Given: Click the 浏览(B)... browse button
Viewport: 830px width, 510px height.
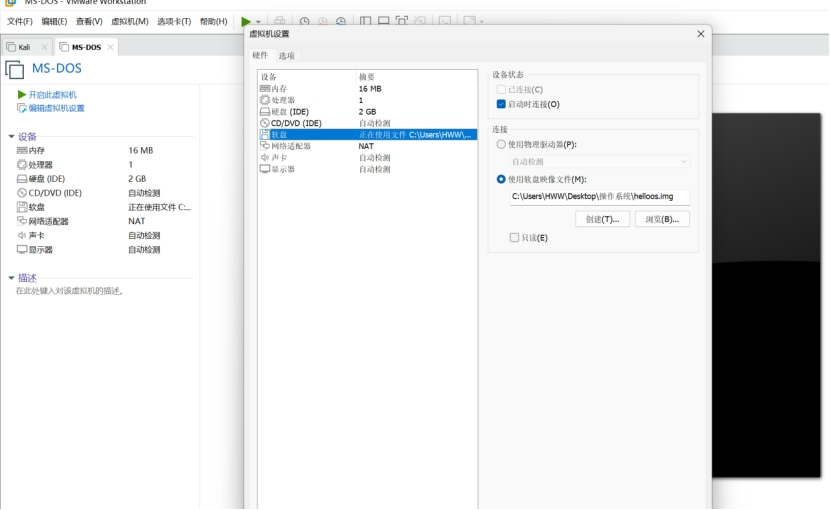Looking at the screenshot, I should pyautogui.click(x=662, y=219).
